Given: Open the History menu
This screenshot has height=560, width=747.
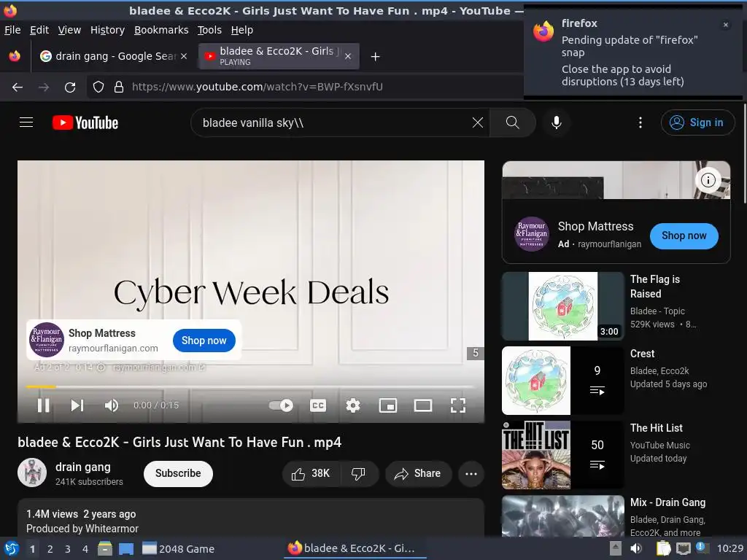Looking at the screenshot, I should tap(107, 30).
